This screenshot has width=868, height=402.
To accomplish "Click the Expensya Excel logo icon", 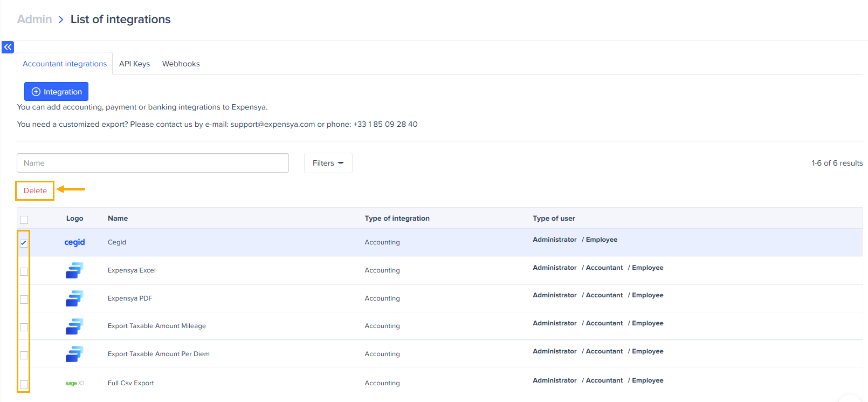I will 74,270.
